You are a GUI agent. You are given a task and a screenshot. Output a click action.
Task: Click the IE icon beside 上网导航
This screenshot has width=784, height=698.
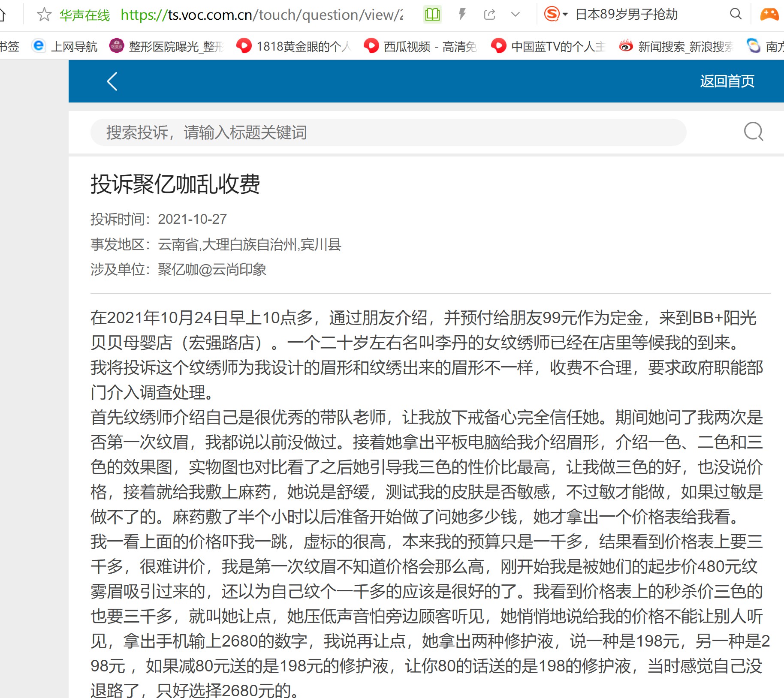39,45
